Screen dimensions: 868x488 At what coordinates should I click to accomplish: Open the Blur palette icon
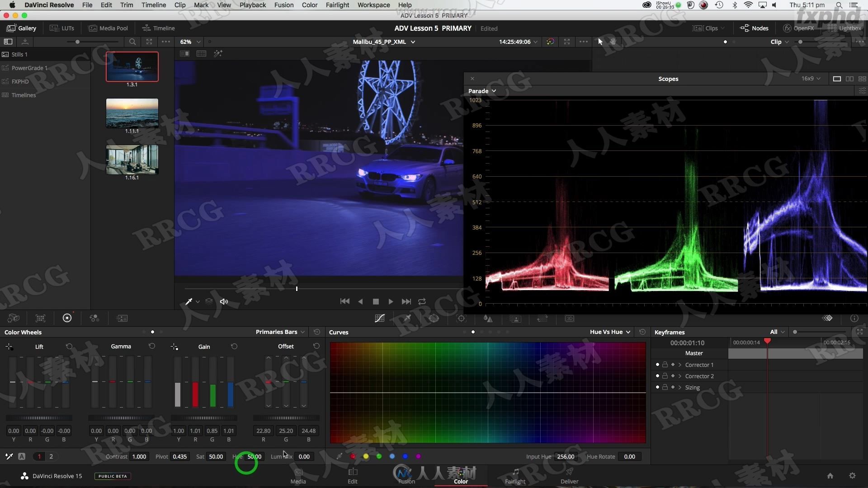click(488, 318)
